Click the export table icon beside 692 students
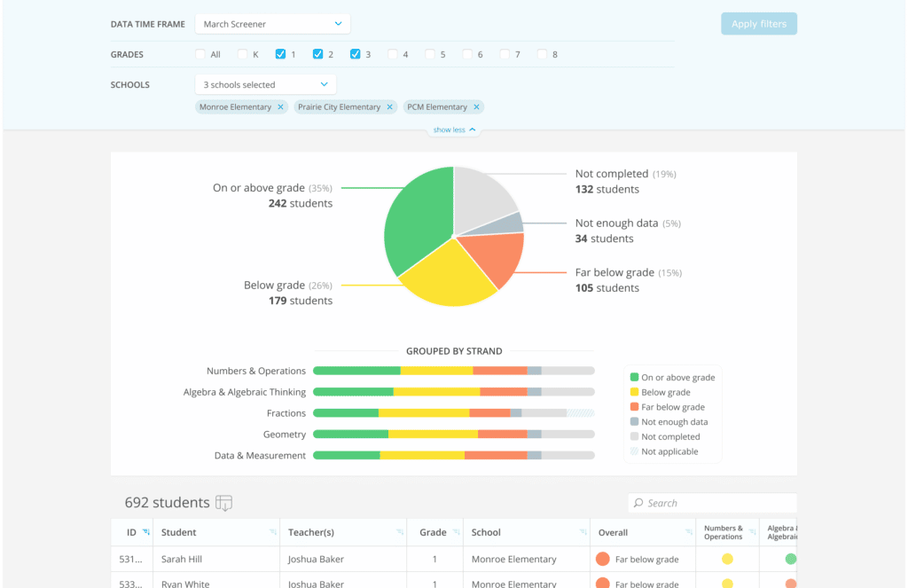908x588 pixels. pyautogui.click(x=223, y=503)
